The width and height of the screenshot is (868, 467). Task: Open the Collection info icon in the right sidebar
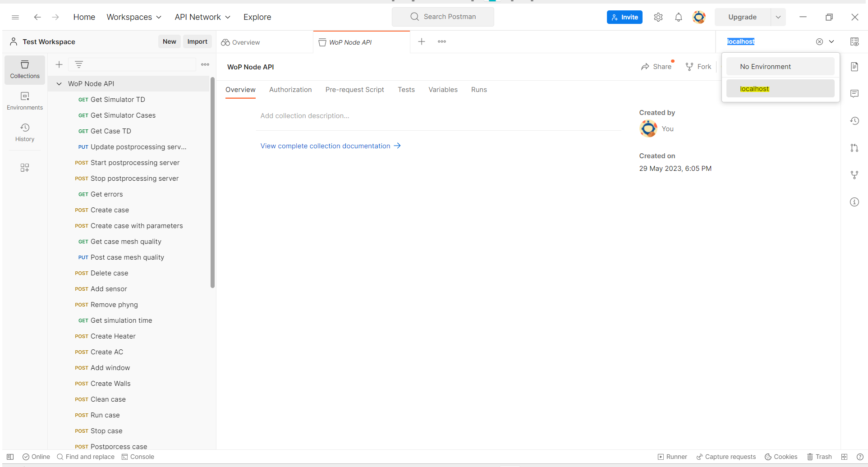click(854, 202)
